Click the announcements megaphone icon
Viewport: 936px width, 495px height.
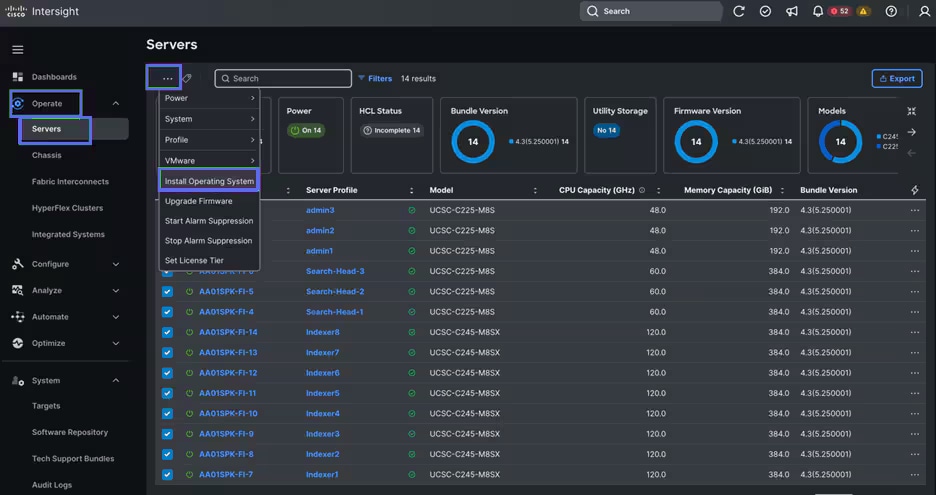(792, 11)
